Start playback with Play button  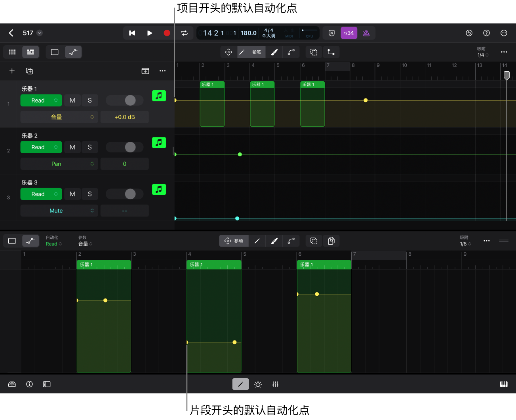(x=150, y=33)
